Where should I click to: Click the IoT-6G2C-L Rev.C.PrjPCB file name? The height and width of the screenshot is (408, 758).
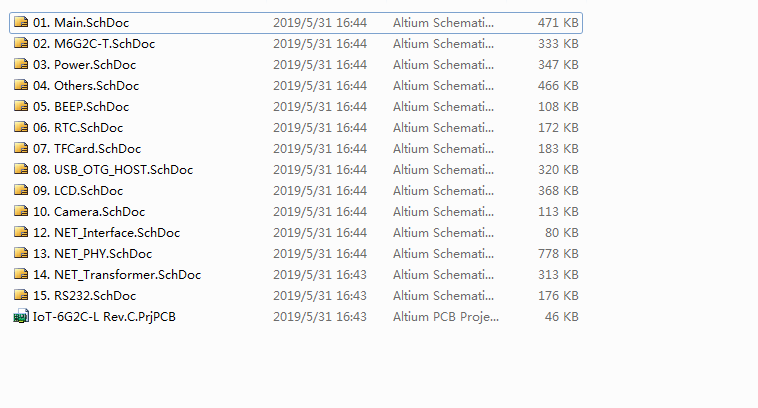104,317
